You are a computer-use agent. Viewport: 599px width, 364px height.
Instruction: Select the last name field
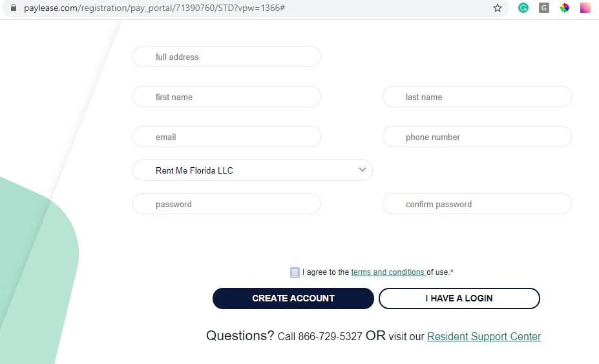pyautogui.click(x=477, y=97)
